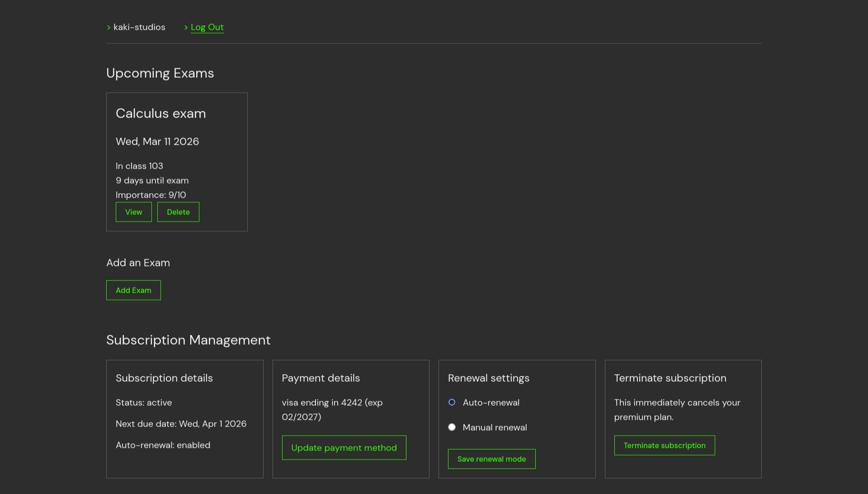Click the chevron icon before Log Out
868x494 pixels.
(x=186, y=27)
